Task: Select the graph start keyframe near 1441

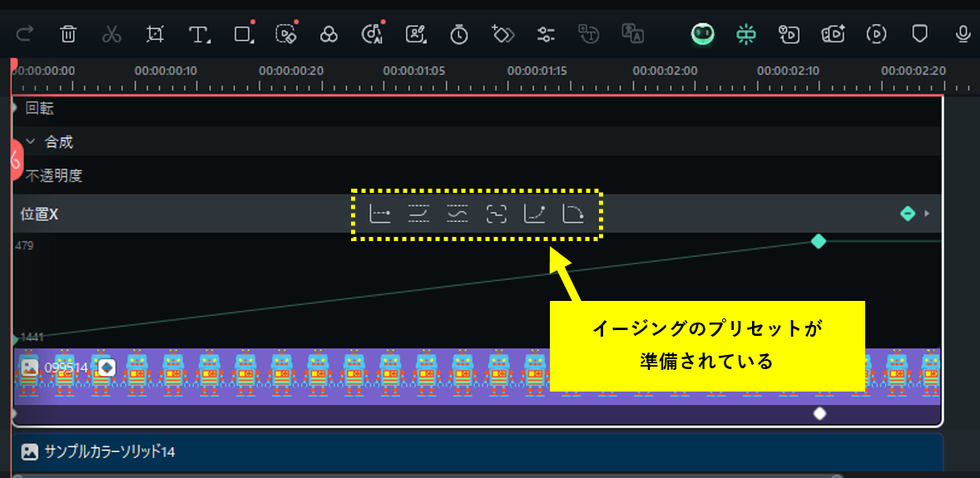Action: pyautogui.click(x=15, y=338)
